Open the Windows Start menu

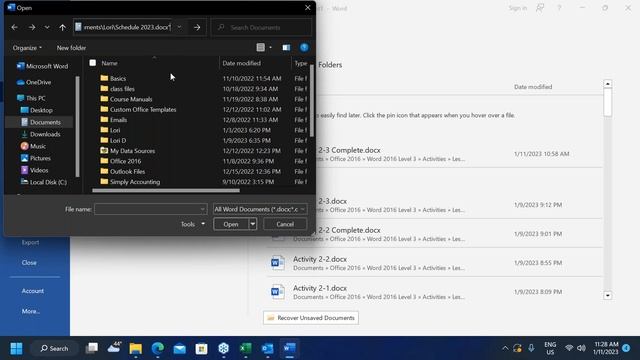pyautogui.click(x=16, y=349)
